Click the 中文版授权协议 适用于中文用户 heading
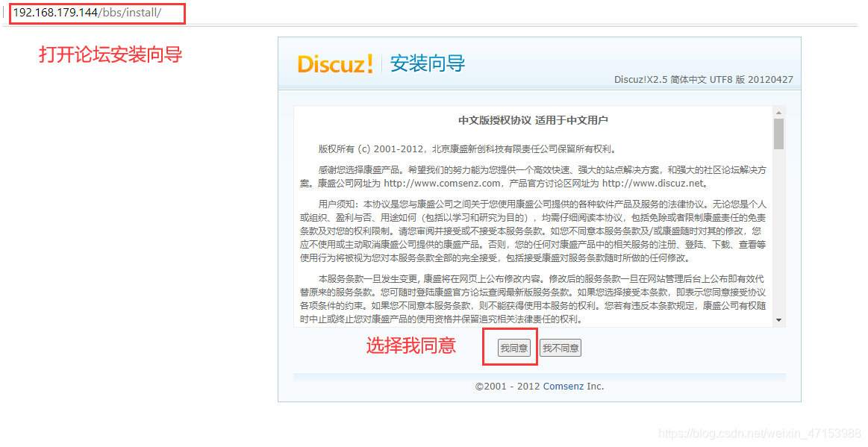868x447 pixels. click(x=533, y=120)
